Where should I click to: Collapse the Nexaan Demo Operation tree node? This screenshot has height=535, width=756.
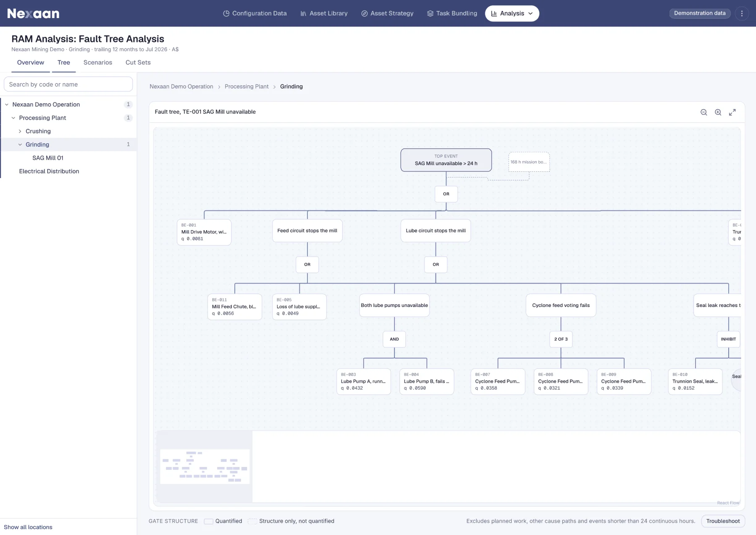[7, 105]
